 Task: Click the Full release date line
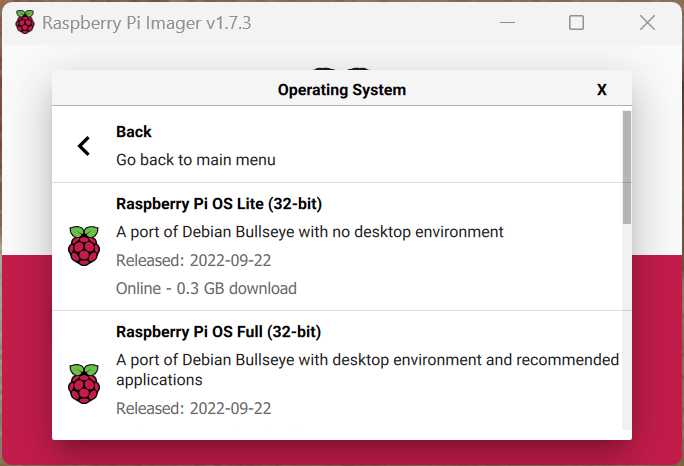click(x=194, y=408)
